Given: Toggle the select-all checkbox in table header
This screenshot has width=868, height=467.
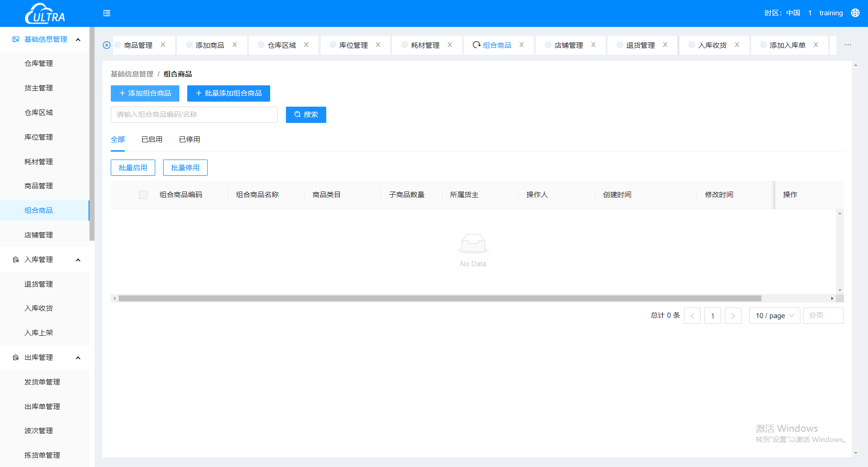Looking at the screenshot, I should pyautogui.click(x=143, y=195).
